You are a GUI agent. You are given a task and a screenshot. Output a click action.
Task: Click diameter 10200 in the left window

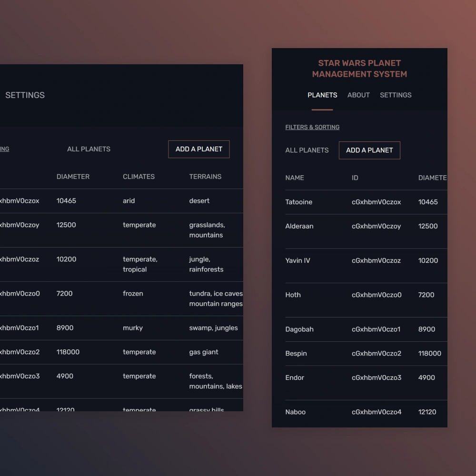[66, 259]
